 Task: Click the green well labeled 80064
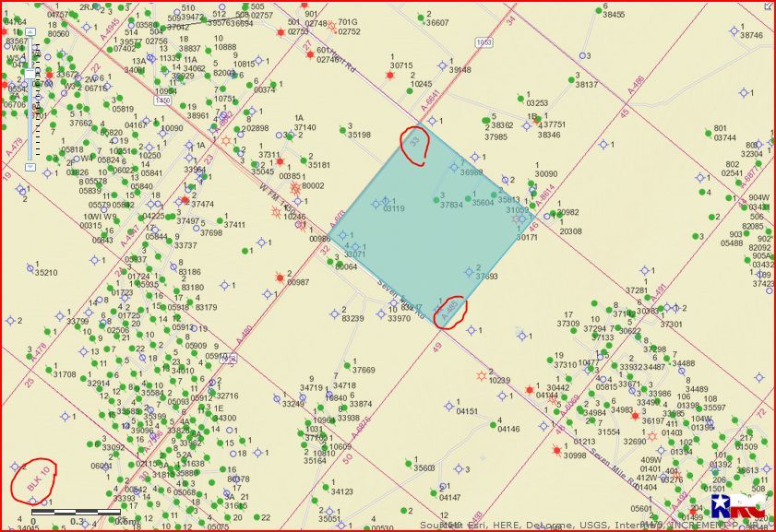[x=330, y=261]
